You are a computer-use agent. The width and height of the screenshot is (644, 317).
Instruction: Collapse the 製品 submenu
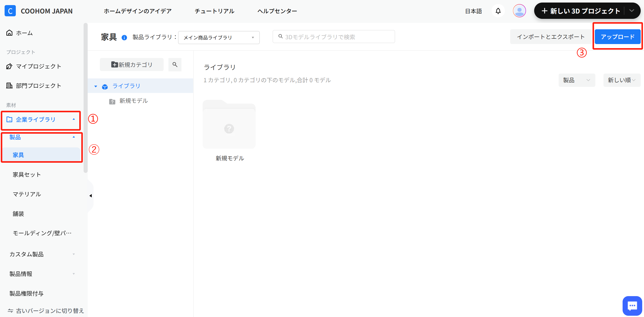[74, 137]
